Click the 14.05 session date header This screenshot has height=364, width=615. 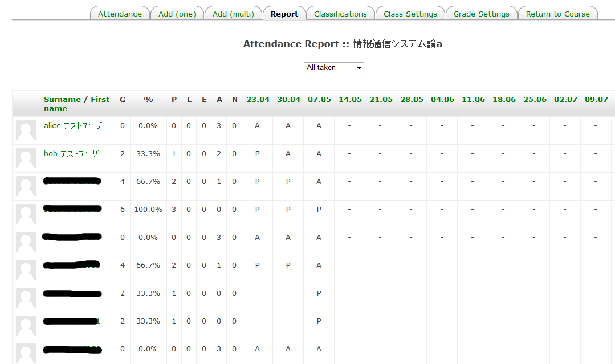350,99
